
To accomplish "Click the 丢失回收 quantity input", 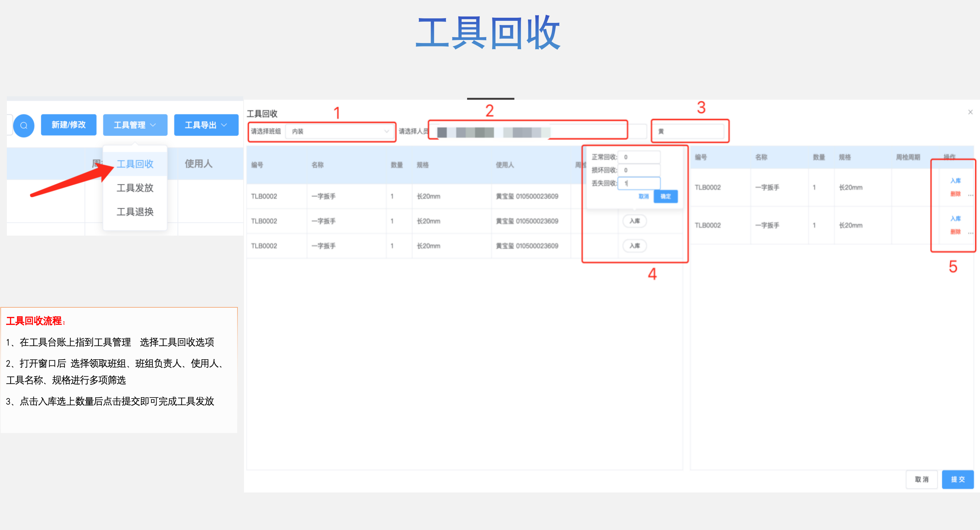I will [639, 183].
